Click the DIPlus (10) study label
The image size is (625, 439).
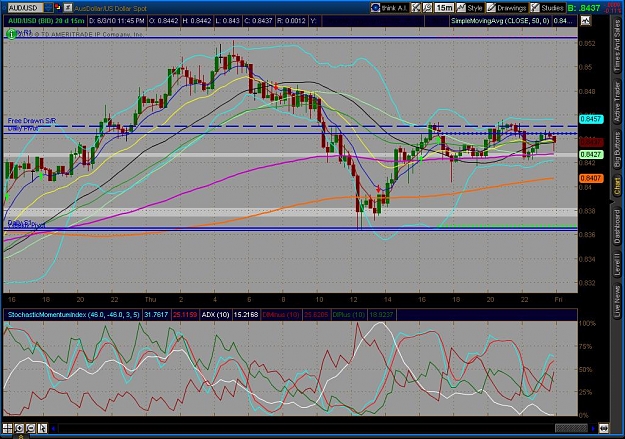pos(349,315)
